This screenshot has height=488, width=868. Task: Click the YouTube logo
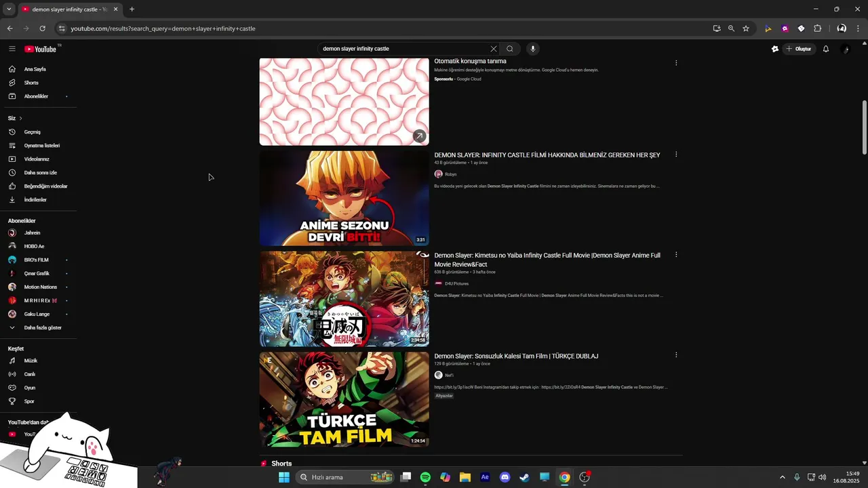[x=41, y=49]
